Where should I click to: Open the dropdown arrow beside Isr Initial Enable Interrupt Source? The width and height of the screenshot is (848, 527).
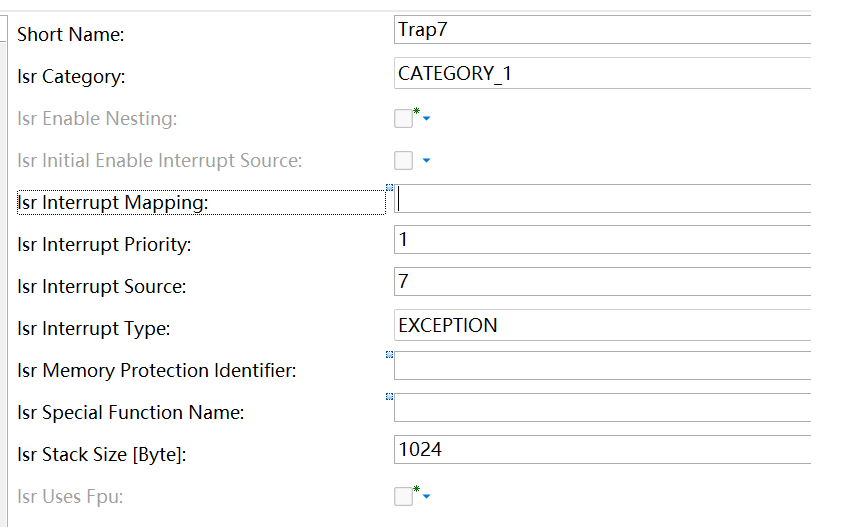coord(426,161)
